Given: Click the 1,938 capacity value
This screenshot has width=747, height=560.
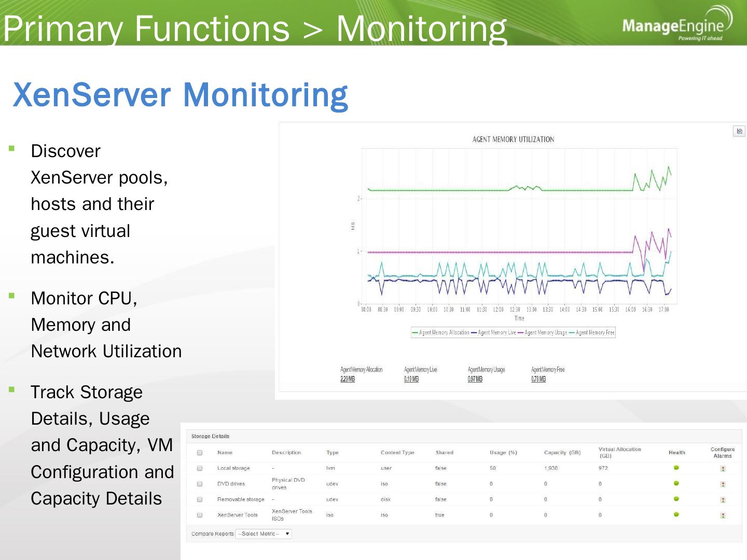Looking at the screenshot, I should point(551,468).
